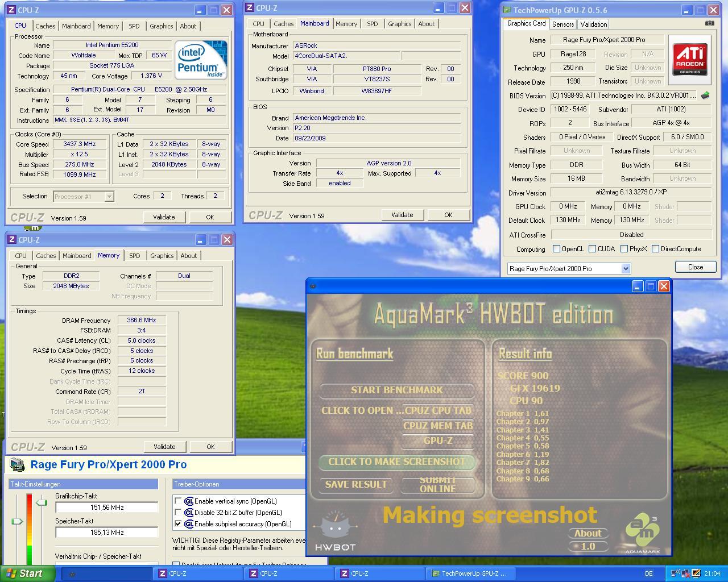Viewport: 728px width, 582px height.
Task: Click OpenGL icon beside 32-bit Z buffer
Action: [189, 513]
